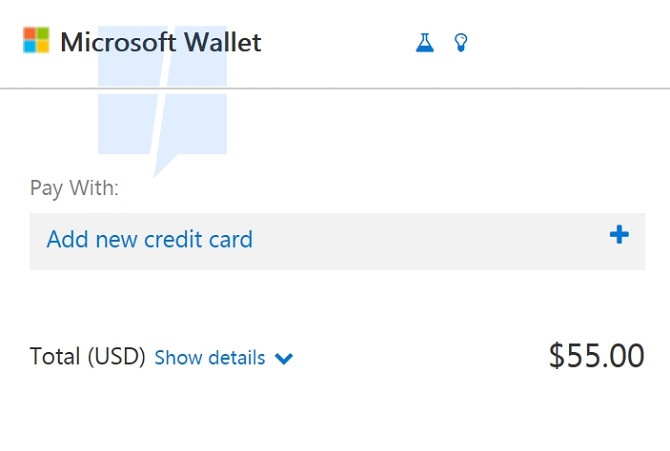Click empty middle of the gray payment row
Image resolution: width=670 pixels, height=451 pixels.
(430, 240)
